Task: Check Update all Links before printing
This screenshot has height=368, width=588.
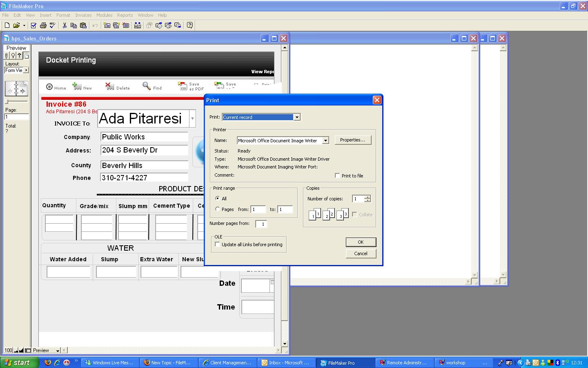Action: [x=218, y=245]
